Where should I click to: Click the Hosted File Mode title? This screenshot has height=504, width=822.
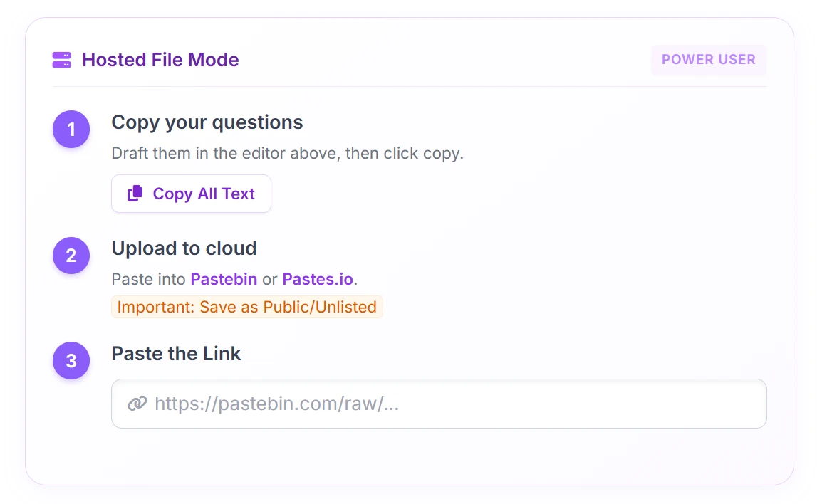coord(160,60)
